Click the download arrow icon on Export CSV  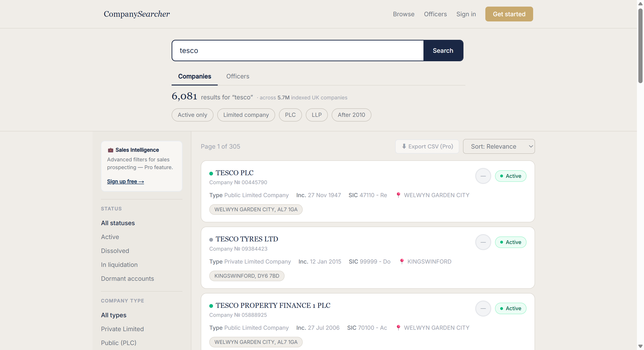tap(404, 146)
